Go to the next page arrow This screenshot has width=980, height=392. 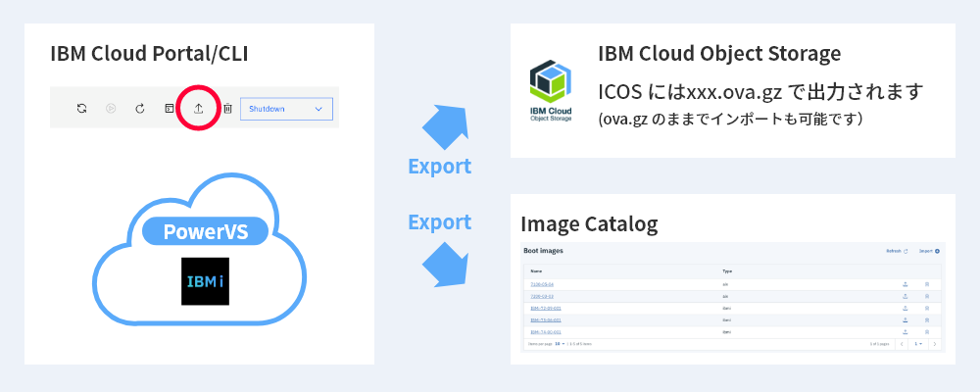click(934, 344)
